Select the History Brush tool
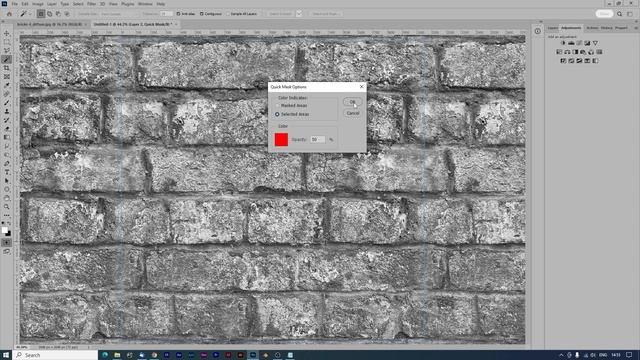 [7, 120]
